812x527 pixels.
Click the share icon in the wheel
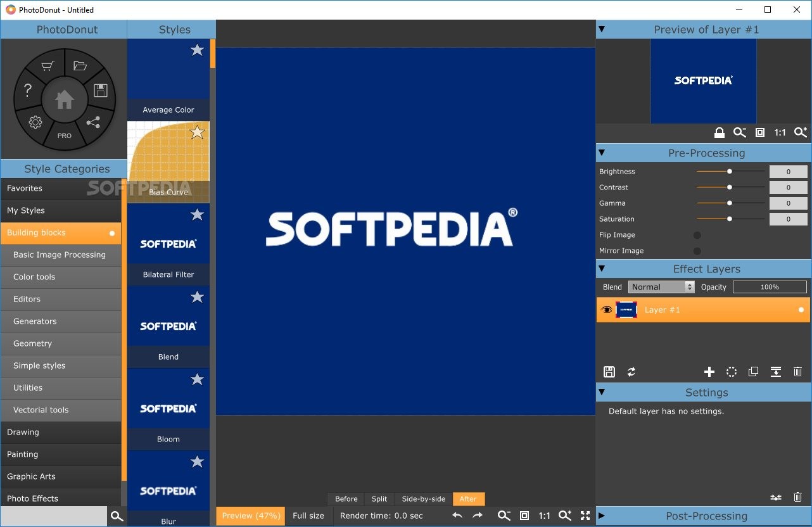(x=93, y=122)
